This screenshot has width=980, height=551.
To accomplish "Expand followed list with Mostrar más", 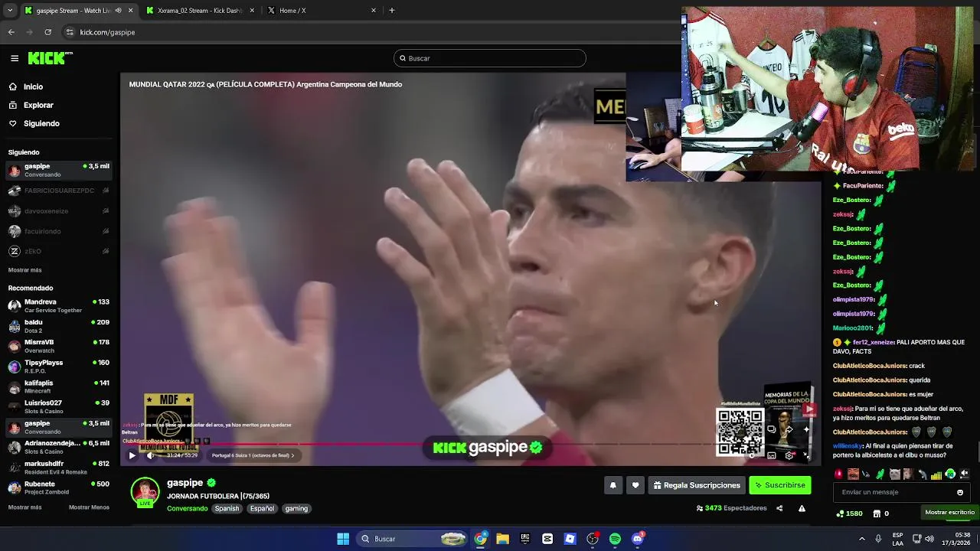I will pos(24,270).
